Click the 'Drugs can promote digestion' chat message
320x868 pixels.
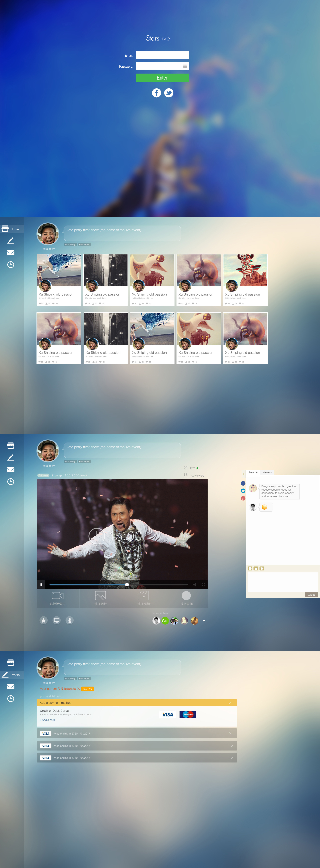[x=279, y=491]
